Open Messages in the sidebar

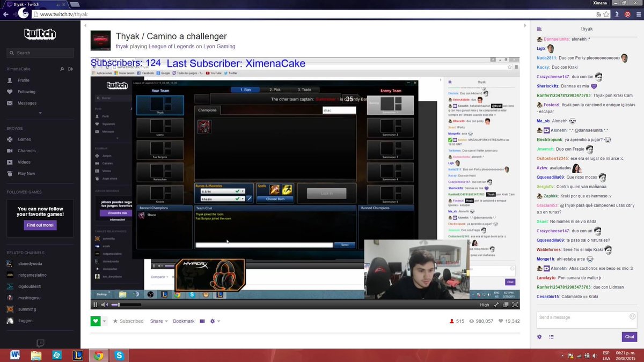(x=27, y=103)
